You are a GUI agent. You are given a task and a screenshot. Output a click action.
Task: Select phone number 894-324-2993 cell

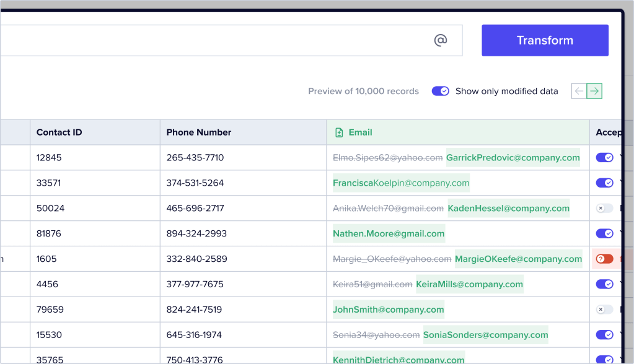[x=196, y=233]
